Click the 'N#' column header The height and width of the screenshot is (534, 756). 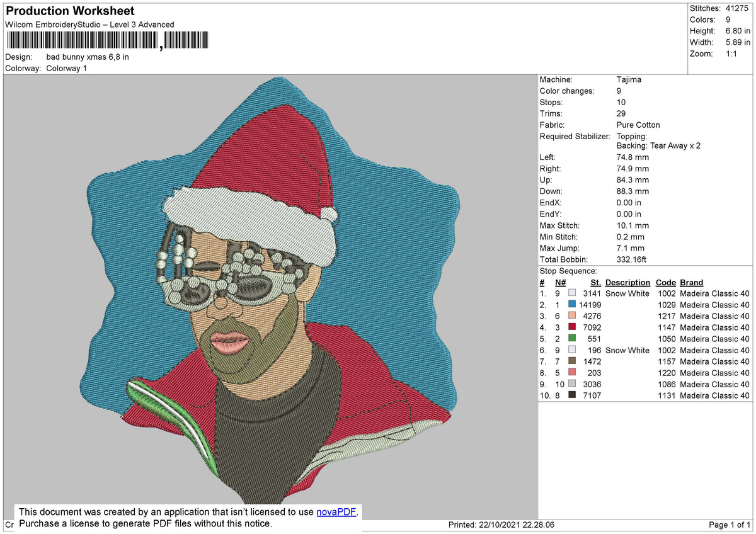click(x=560, y=283)
